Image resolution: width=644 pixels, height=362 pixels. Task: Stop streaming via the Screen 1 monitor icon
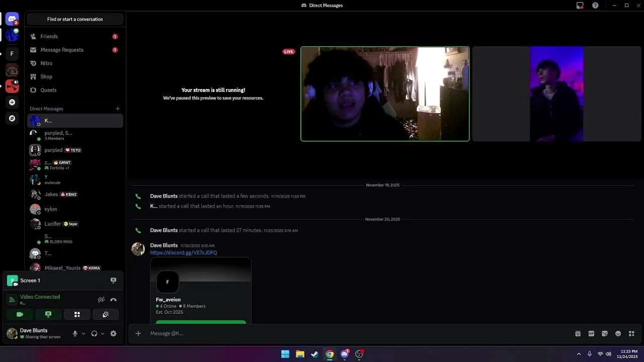click(x=113, y=281)
